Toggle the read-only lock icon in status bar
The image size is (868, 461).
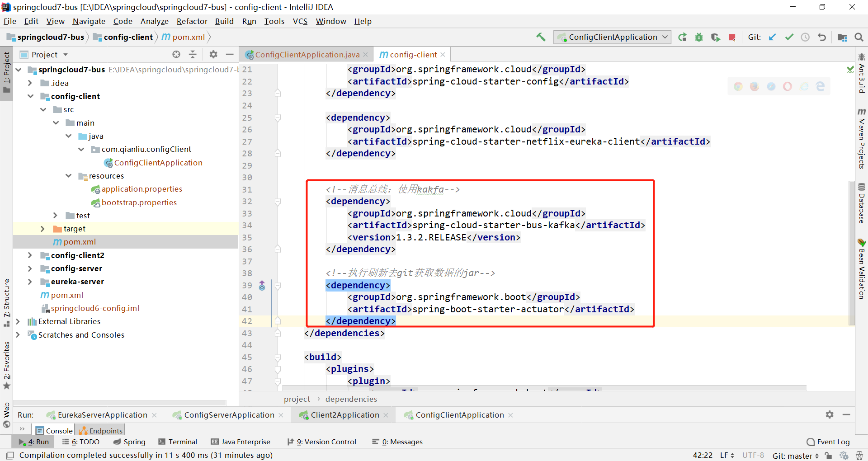(828, 456)
